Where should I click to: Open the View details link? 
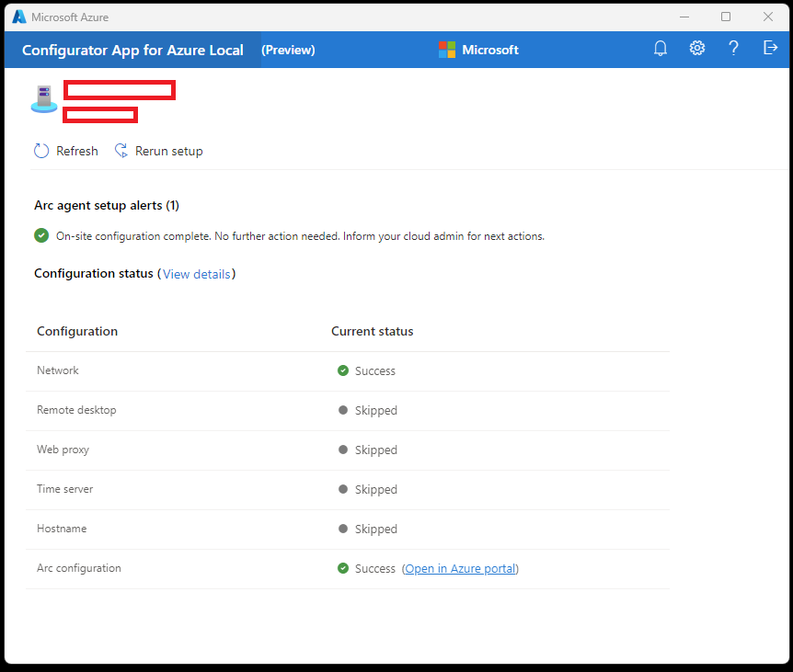(196, 274)
